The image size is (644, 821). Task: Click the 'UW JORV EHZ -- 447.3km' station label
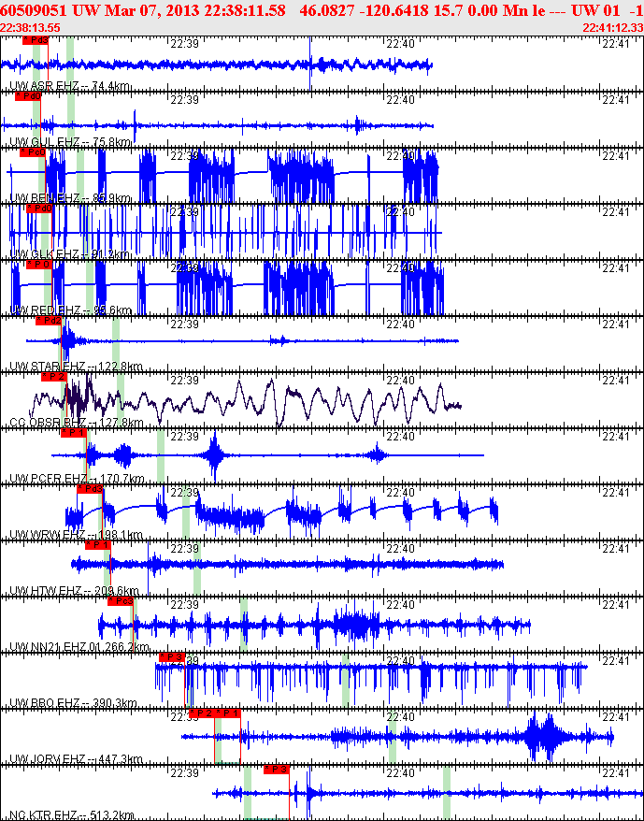tap(76, 758)
